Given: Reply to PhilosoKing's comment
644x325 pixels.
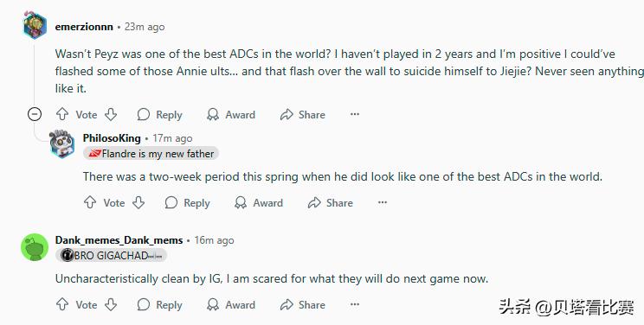Looking at the screenshot, I should 187,203.
